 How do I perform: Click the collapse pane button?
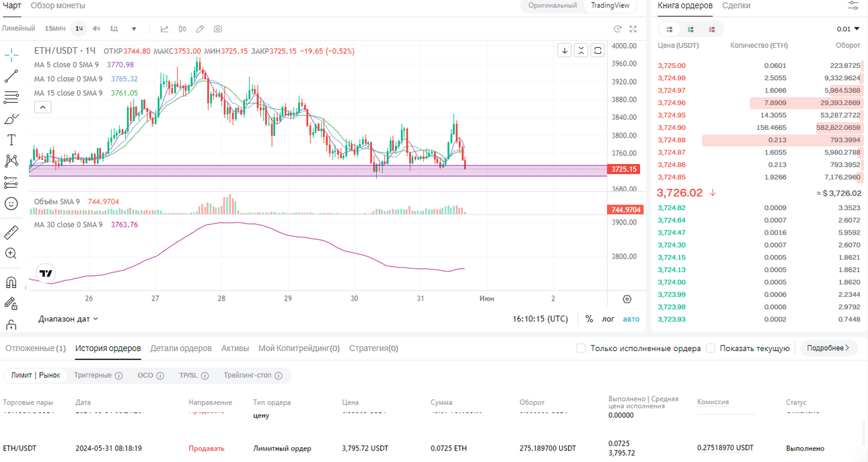[581, 50]
